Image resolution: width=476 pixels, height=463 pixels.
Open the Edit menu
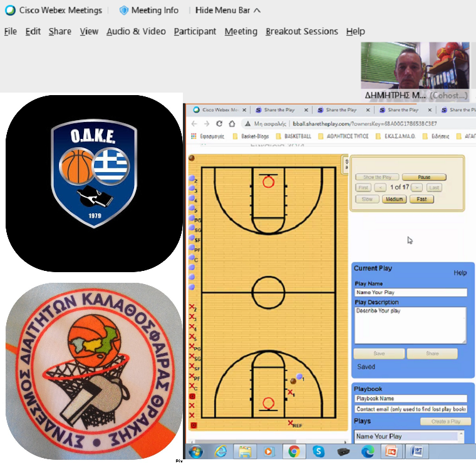coord(33,31)
